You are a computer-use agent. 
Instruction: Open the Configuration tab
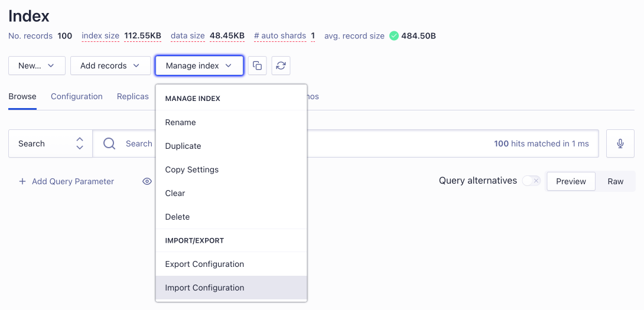76,96
